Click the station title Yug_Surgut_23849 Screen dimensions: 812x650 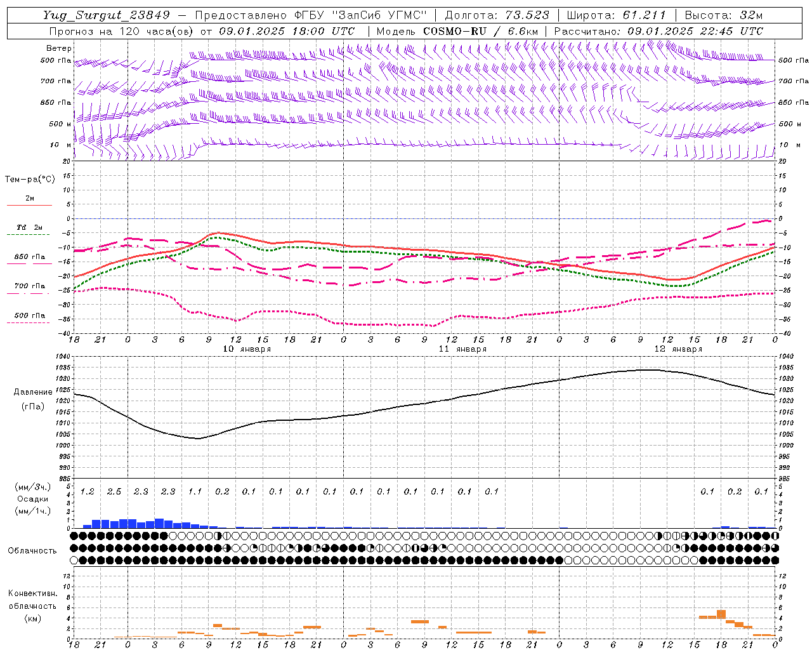pyautogui.click(x=107, y=15)
